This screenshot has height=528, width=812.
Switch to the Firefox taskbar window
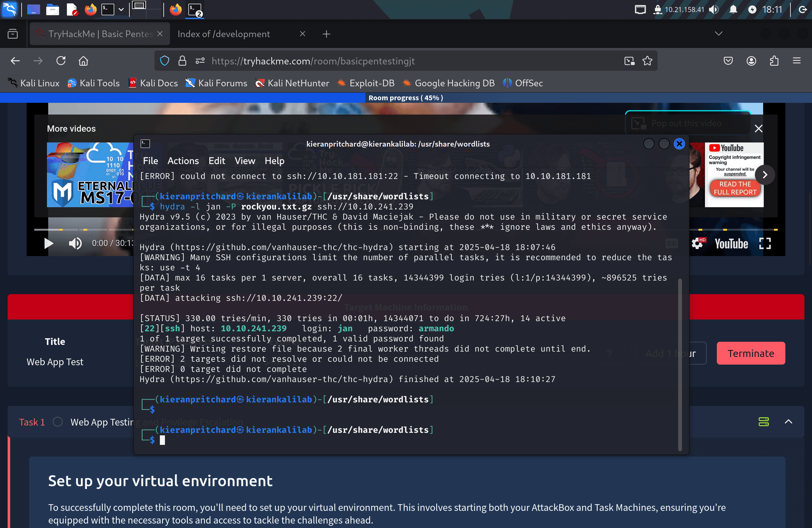pos(176,10)
